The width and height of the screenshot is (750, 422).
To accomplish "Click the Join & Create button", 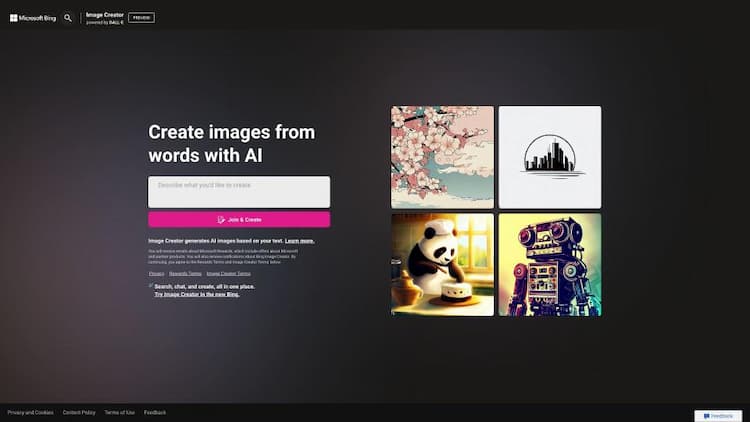I will point(239,220).
